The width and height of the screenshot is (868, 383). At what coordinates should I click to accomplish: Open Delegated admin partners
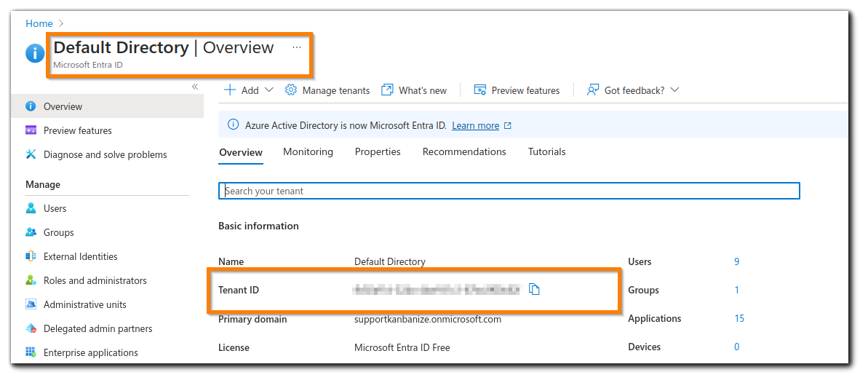pos(98,328)
